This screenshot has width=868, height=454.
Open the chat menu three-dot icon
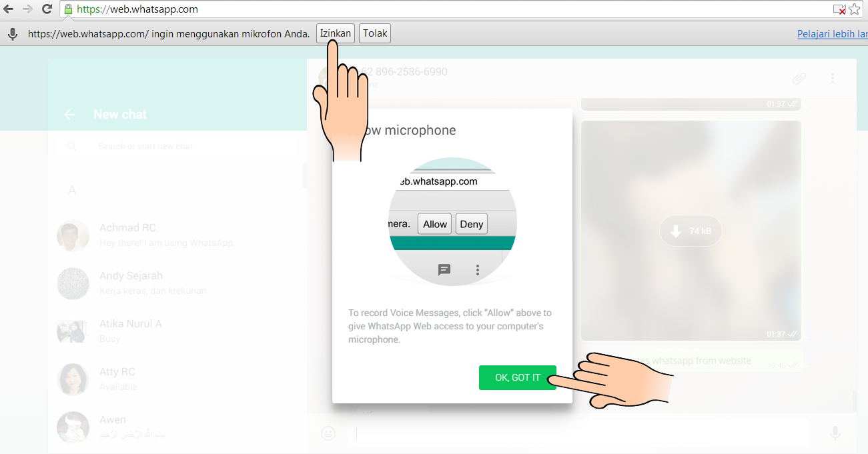[x=833, y=78]
